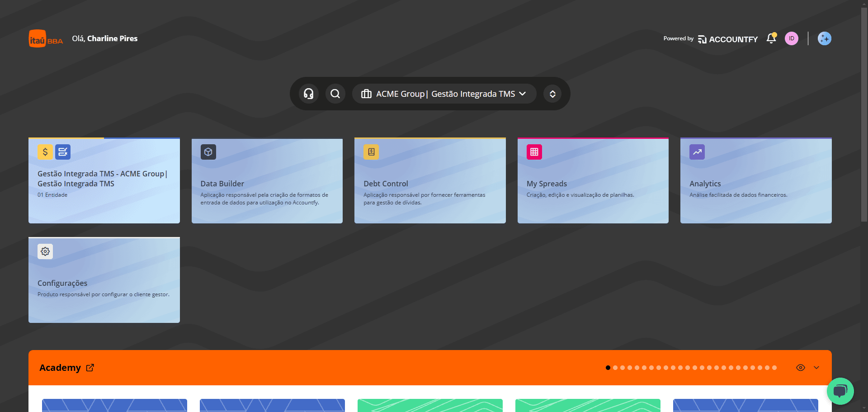
Task: Click the Configurações gear icon
Action: [x=45, y=251]
